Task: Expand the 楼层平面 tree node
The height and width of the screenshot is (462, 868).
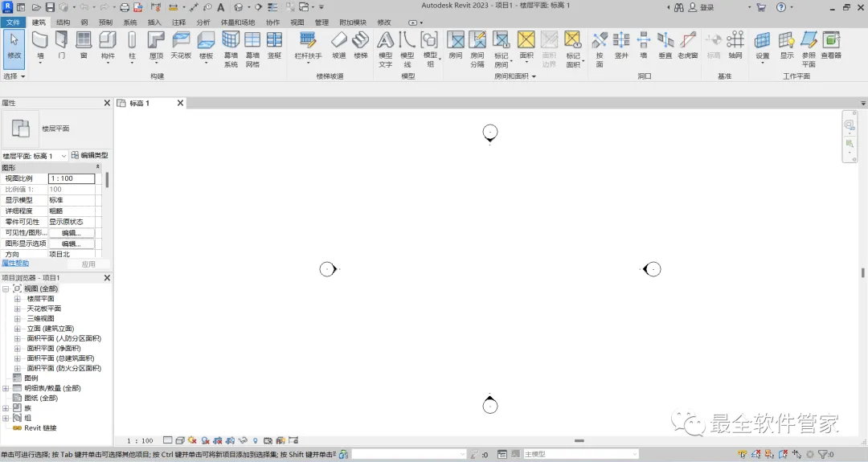Action: tap(17, 299)
